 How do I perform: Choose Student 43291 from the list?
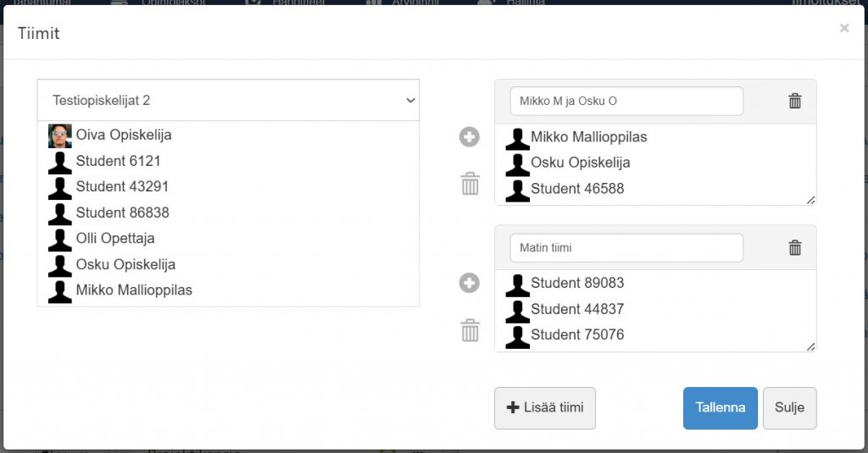tap(122, 187)
